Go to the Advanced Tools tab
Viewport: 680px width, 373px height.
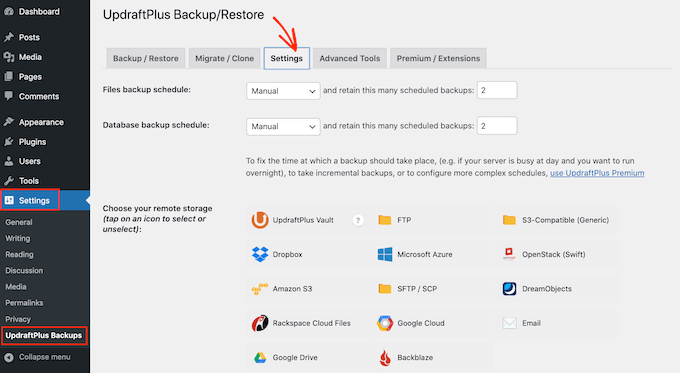(350, 58)
